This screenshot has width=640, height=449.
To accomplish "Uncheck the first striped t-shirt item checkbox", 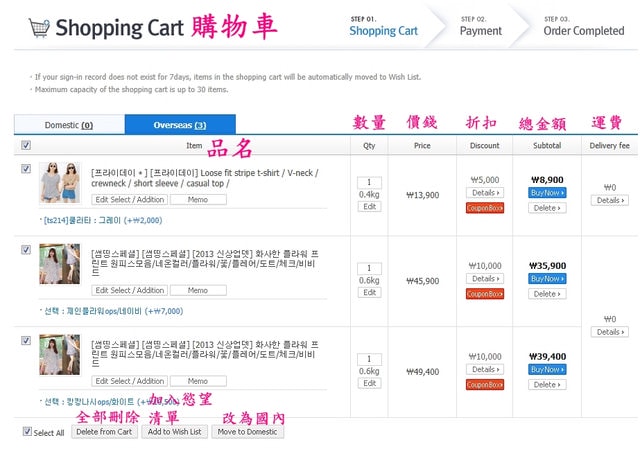I will pos(26,169).
